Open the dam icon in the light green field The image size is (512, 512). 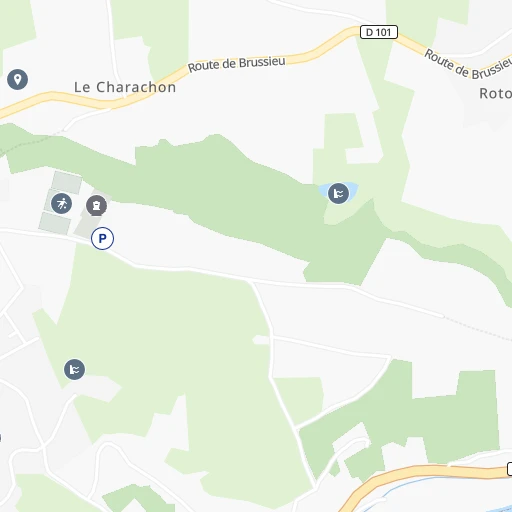[74, 369]
